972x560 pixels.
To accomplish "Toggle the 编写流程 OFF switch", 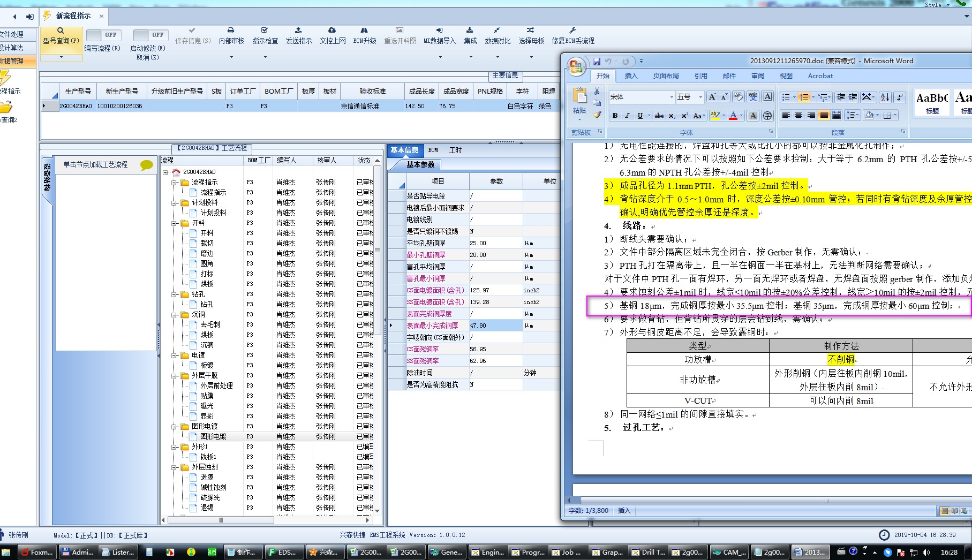I will point(104,35).
